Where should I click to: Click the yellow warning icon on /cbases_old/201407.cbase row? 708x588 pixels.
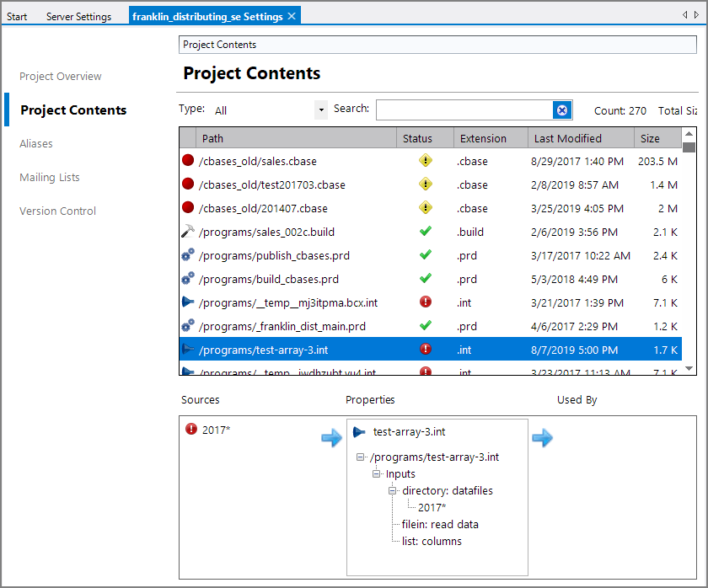click(426, 208)
